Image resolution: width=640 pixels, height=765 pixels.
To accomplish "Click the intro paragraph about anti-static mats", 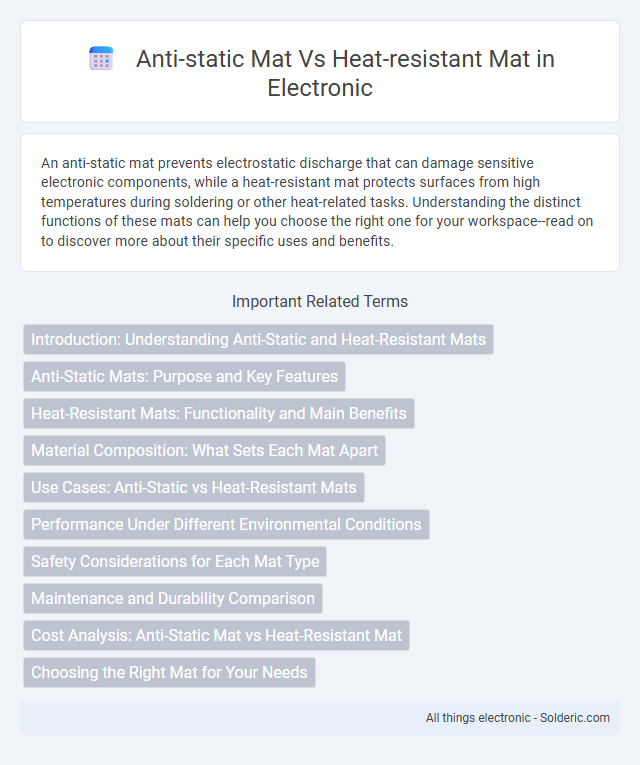I will pyautogui.click(x=317, y=202).
